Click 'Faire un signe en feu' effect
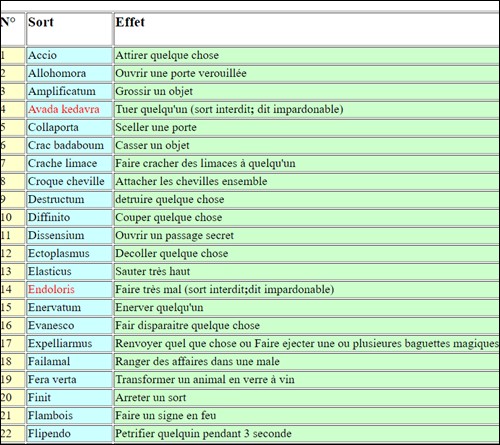Screen dimensions: 500x445 pos(166,415)
